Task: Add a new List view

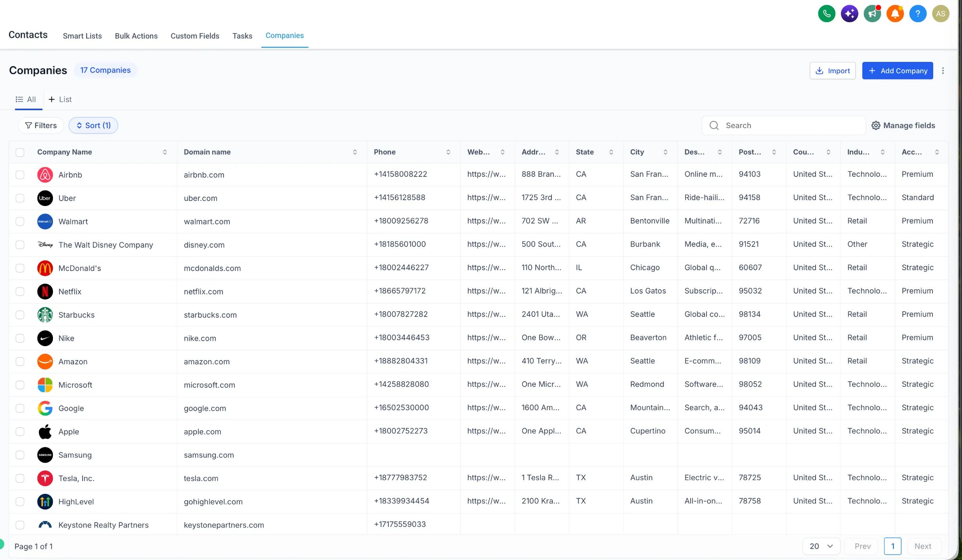Action: [x=60, y=99]
